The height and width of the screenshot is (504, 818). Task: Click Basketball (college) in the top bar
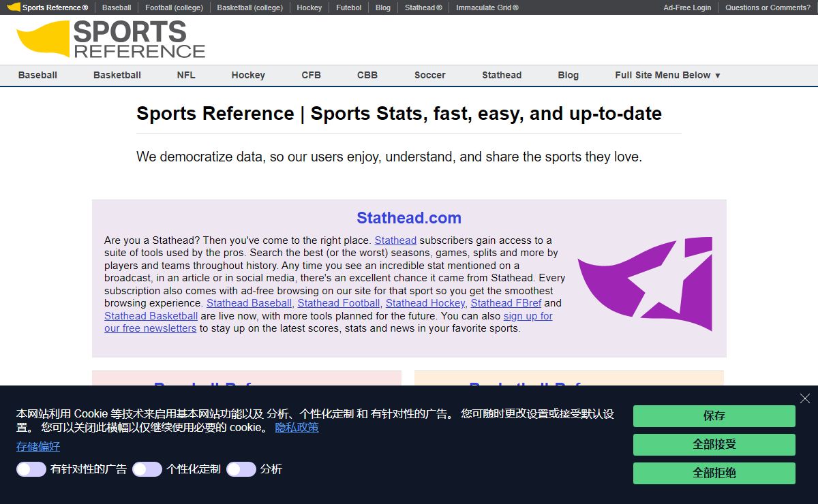[x=250, y=7]
